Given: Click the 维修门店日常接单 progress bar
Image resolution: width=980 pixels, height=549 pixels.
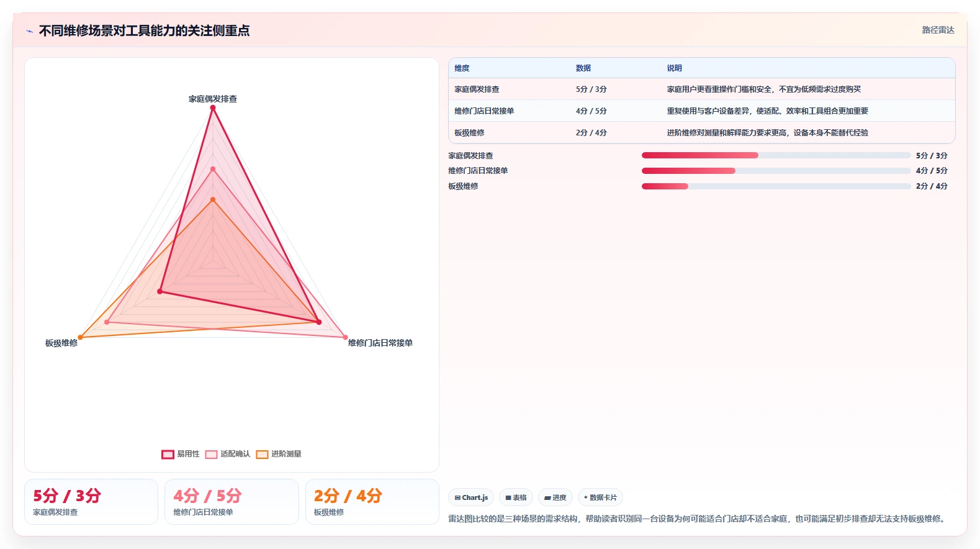Looking at the screenshot, I should click(x=776, y=171).
